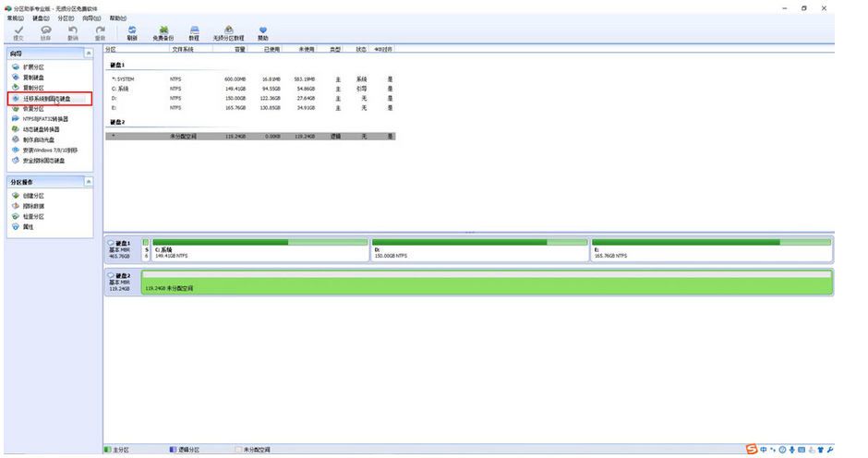
Task: Click the 容量 (Capacity) column header
Action: tap(239, 49)
